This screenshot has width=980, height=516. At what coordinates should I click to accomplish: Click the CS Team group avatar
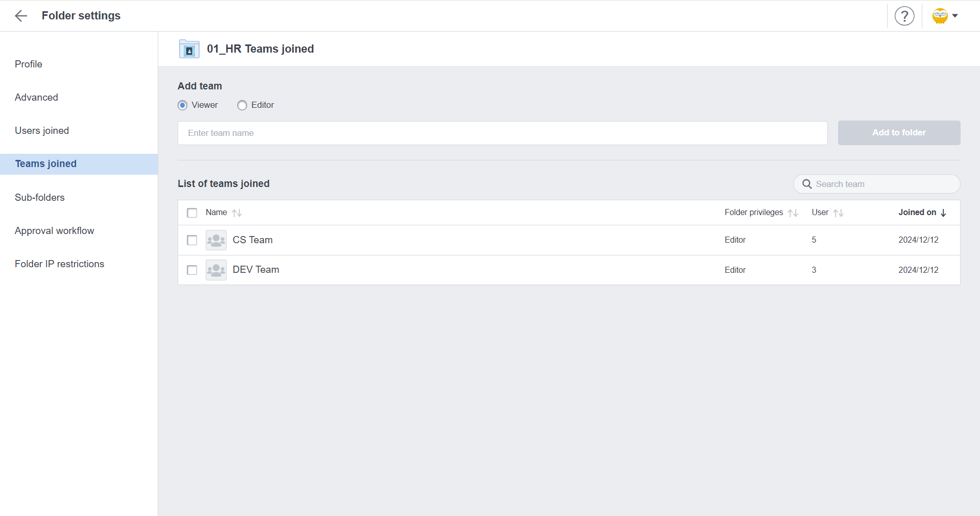216,240
